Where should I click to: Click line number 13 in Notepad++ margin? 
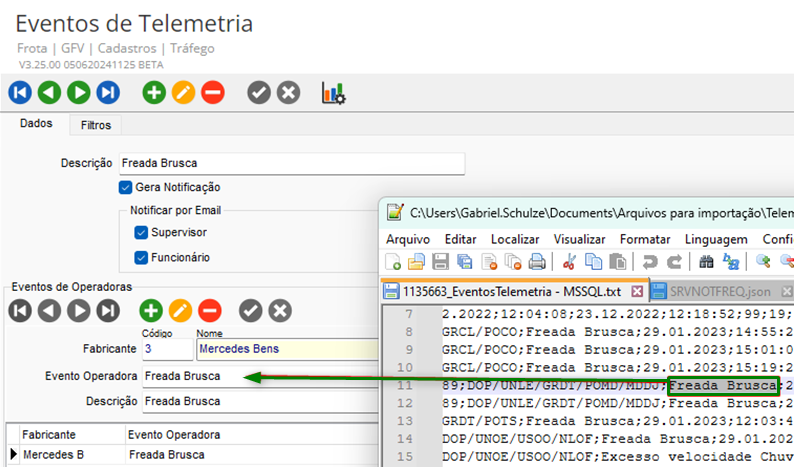pos(405,421)
